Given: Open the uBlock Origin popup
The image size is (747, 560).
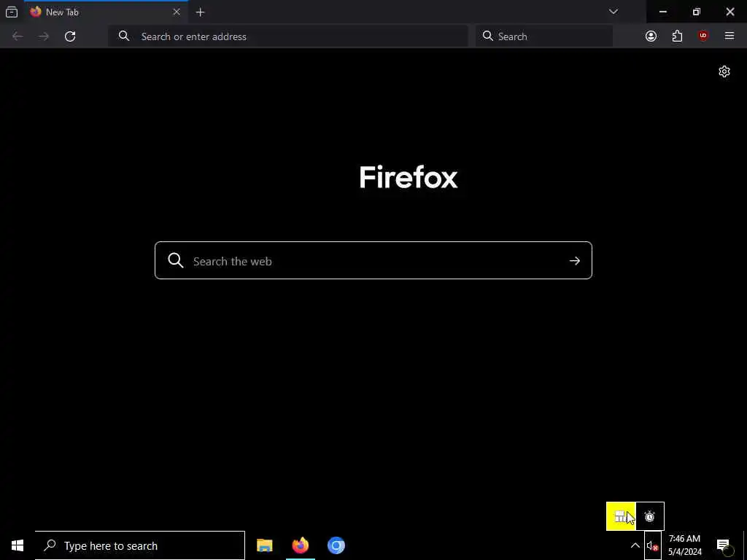Looking at the screenshot, I should click(x=703, y=36).
